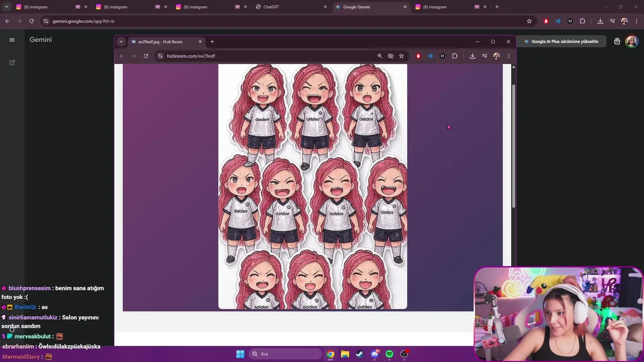Image resolution: width=644 pixels, height=362 pixels.
Task: Click the stacked tray icon beside Gemini avatar
Action: click(617, 41)
